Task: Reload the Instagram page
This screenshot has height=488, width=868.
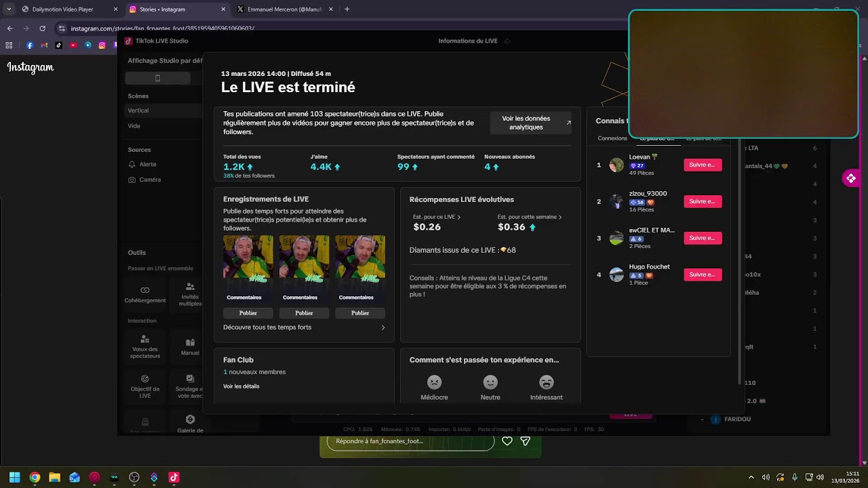Action: (42, 28)
